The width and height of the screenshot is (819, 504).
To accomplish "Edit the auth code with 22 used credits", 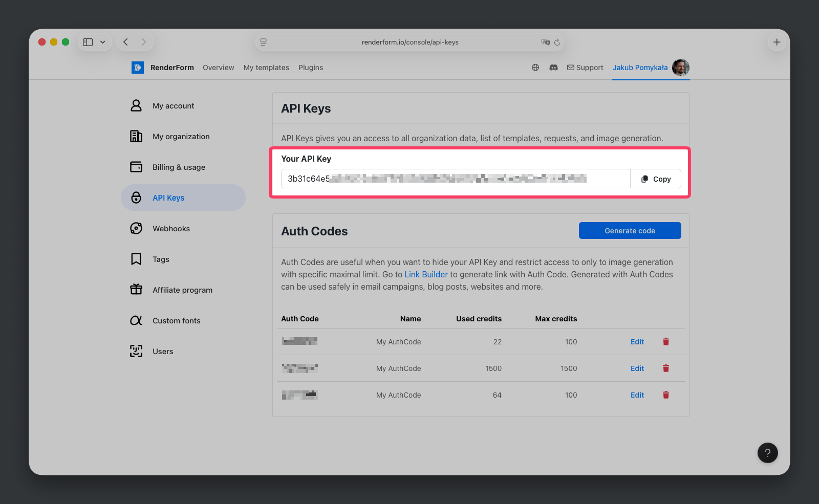I will point(637,342).
